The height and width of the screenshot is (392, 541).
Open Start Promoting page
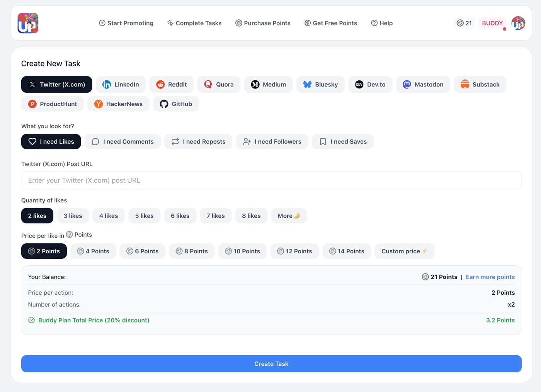coord(126,23)
